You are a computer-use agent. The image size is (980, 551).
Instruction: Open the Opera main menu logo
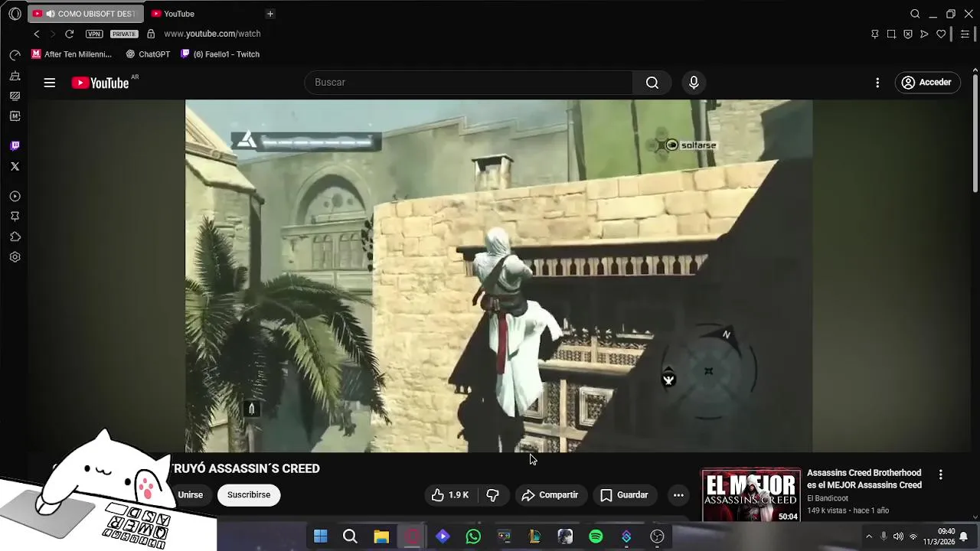click(x=15, y=14)
